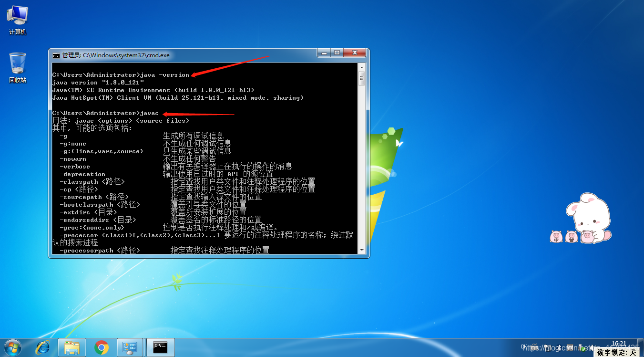Click the '-verbose' option line
The height and width of the screenshot is (357, 644).
point(176,167)
